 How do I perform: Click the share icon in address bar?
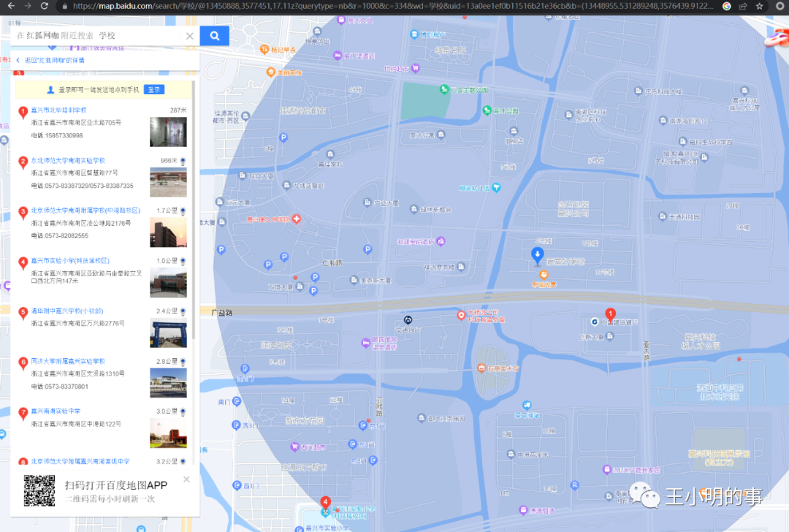click(x=743, y=6)
